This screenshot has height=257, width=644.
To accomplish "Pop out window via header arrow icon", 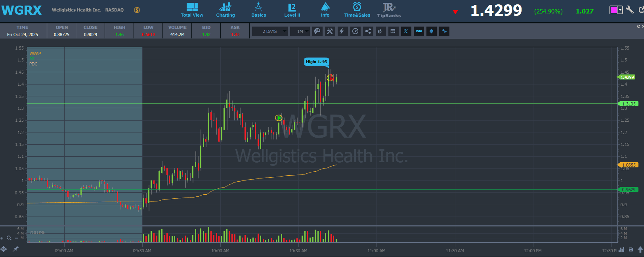I will [641, 10].
